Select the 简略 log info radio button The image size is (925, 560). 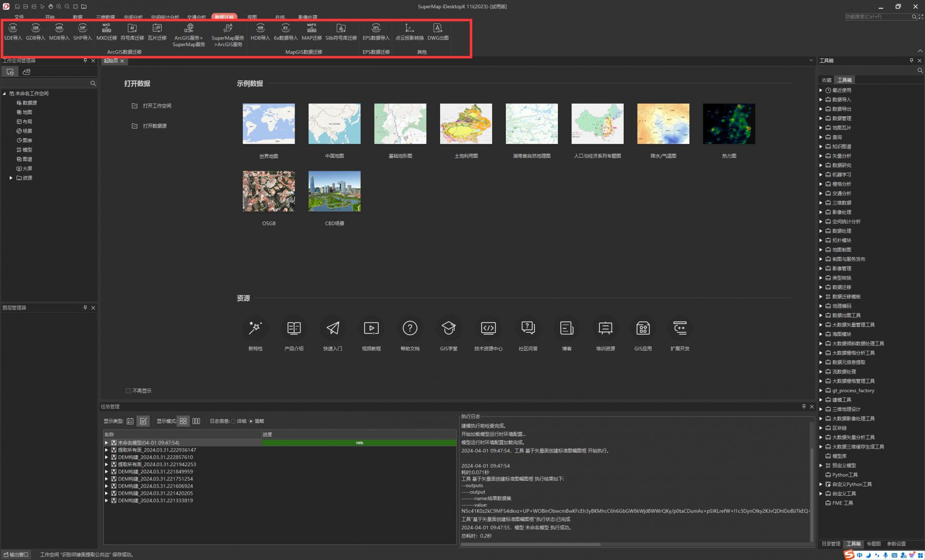pos(251,421)
